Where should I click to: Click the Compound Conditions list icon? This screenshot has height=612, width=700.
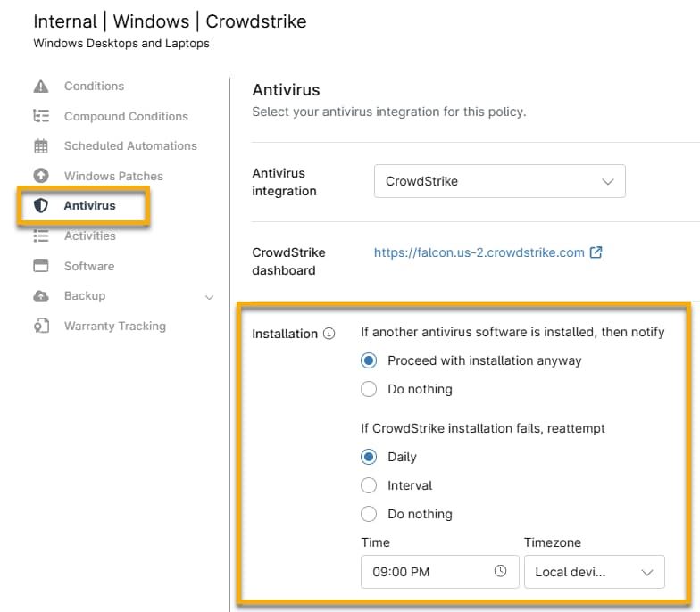pos(41,116)
